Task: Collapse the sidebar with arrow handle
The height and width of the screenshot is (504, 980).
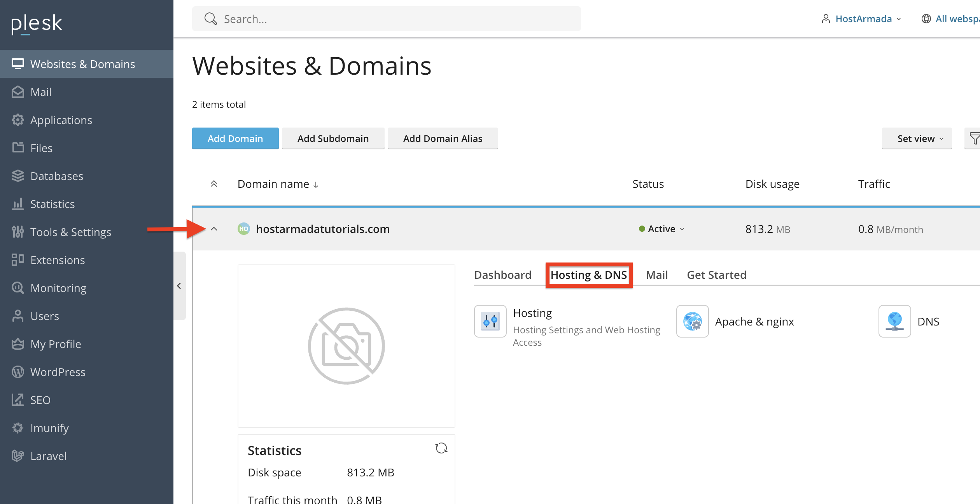Action: [179, 286]
